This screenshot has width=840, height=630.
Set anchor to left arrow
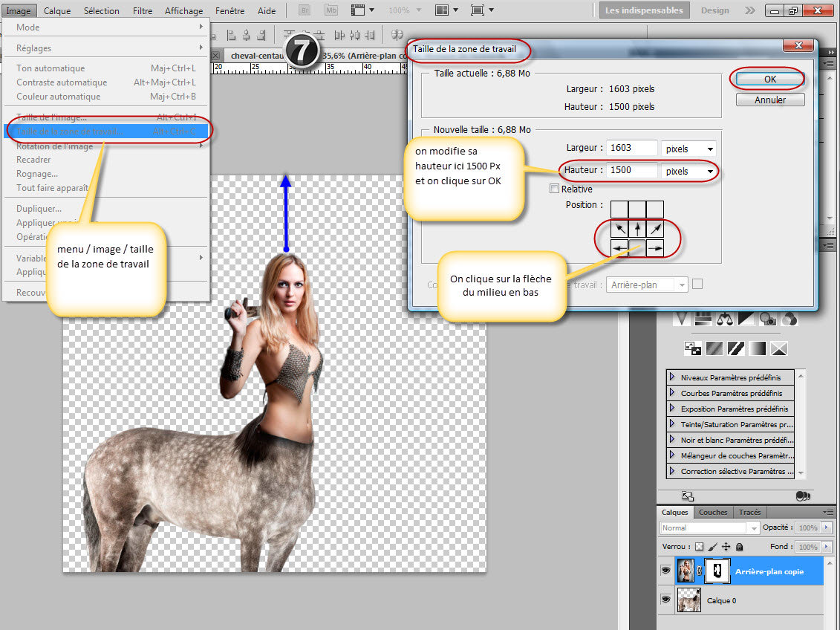(619, 247)
